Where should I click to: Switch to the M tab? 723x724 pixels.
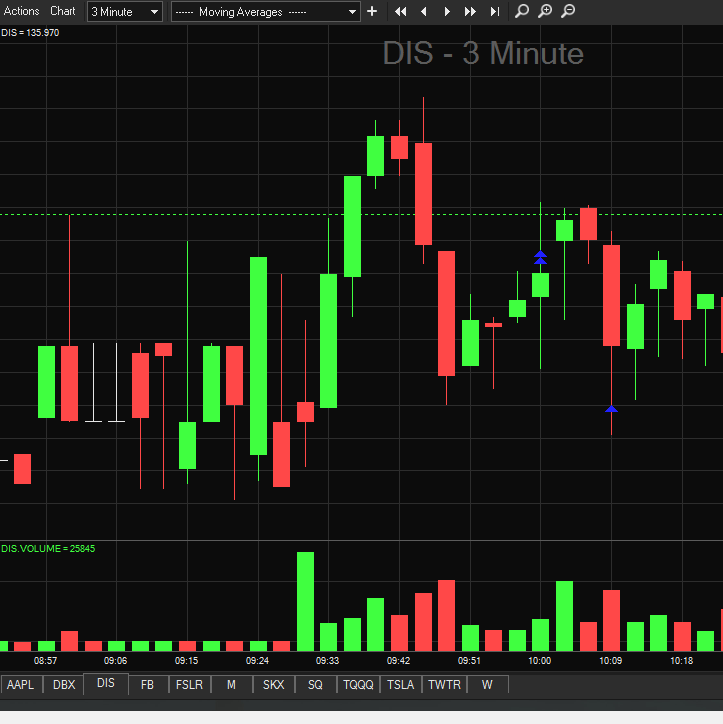[231, 684]
